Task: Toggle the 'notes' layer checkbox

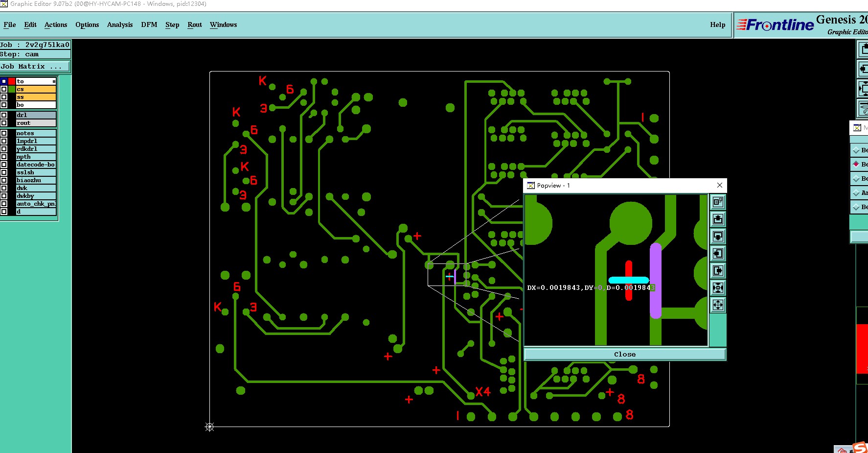Action: tap(4, 133)
